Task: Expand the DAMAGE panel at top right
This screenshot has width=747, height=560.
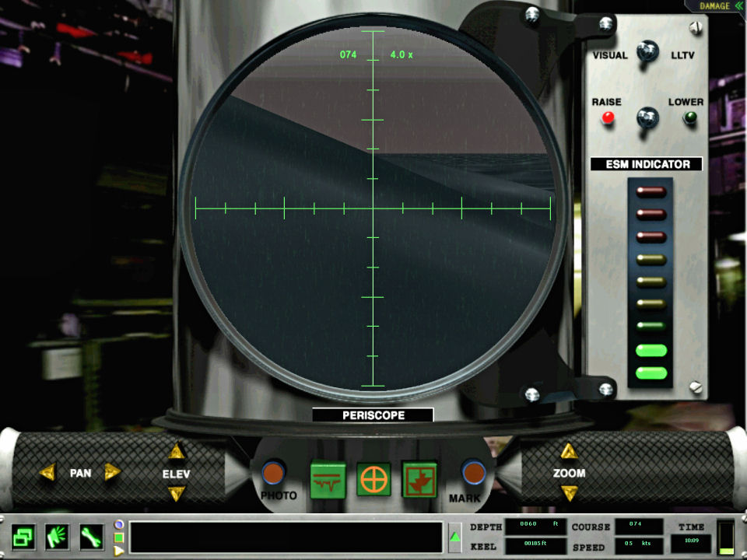Action: (714, 6)
